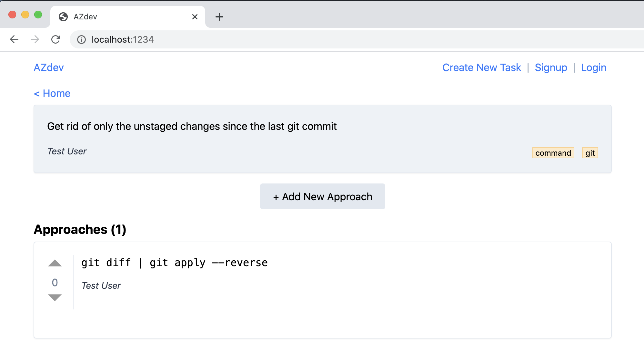Open the AZdev home logo link
This screenshot has width=644, height=354.
(x=49, y=68)
